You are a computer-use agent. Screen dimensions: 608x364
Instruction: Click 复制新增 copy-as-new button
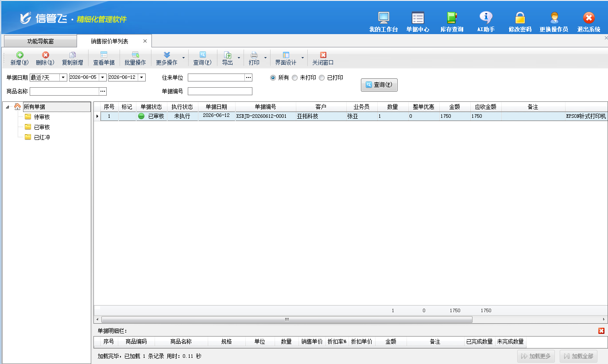click(x=73, y=58)
